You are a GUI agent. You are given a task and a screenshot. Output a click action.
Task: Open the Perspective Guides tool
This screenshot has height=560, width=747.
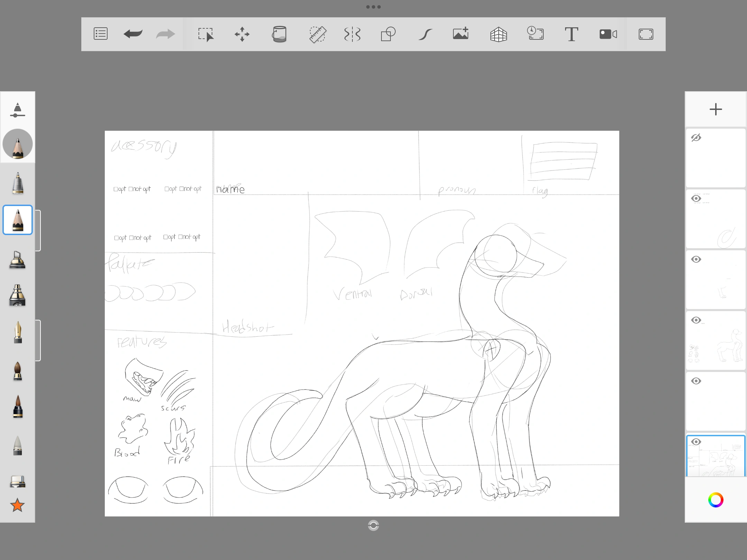[499, 34]
